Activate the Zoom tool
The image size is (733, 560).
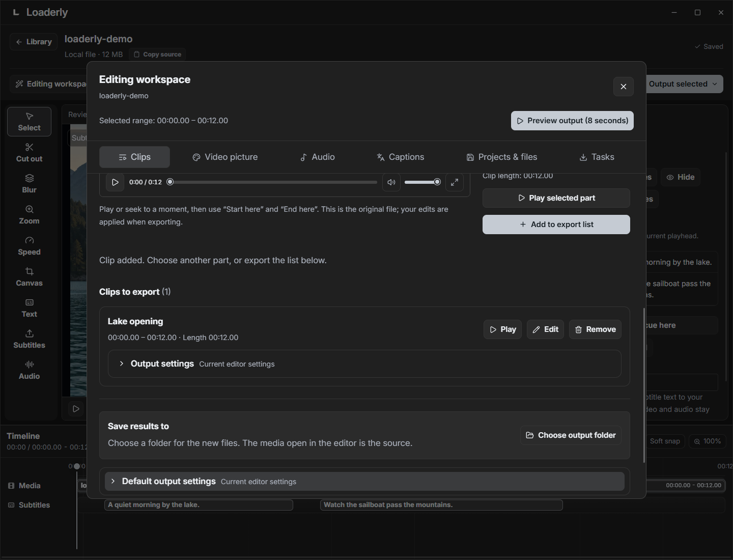(x=29, y=215)
